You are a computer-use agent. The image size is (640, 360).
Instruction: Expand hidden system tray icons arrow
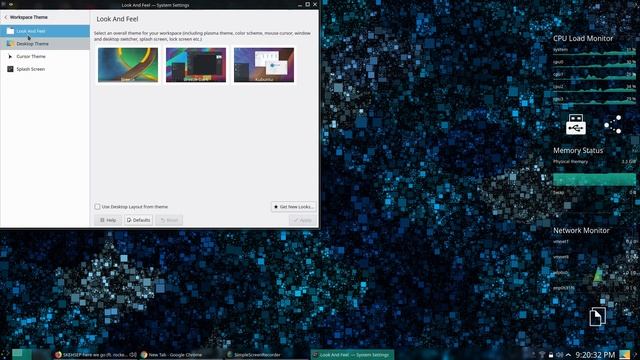pyautogui.click(x=568, y=355)
